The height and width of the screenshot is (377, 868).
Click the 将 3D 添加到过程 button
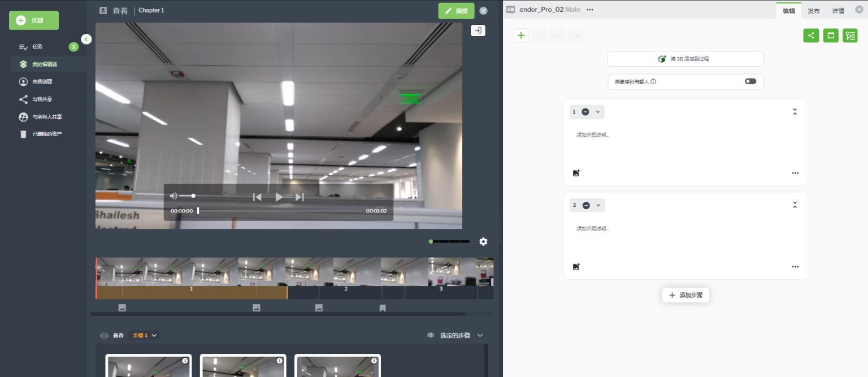[x=685, y=59]
